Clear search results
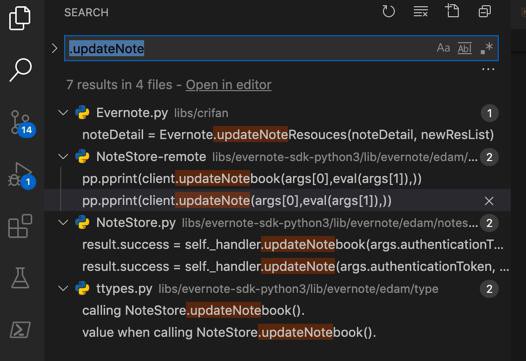The height and width of the screenshot is (361, 526). click(x=420, y=11)
